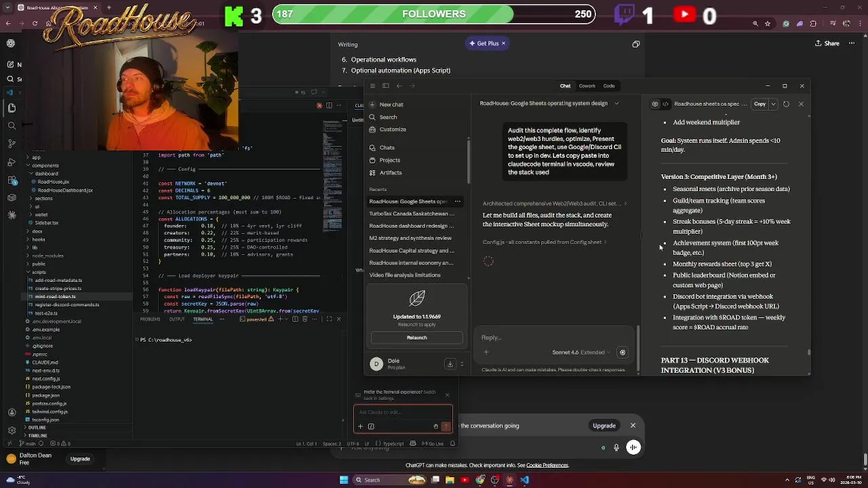
Task: Select the TERMINAL tab in VS Code
Action: pyautogui.click(x=203, y=319)
